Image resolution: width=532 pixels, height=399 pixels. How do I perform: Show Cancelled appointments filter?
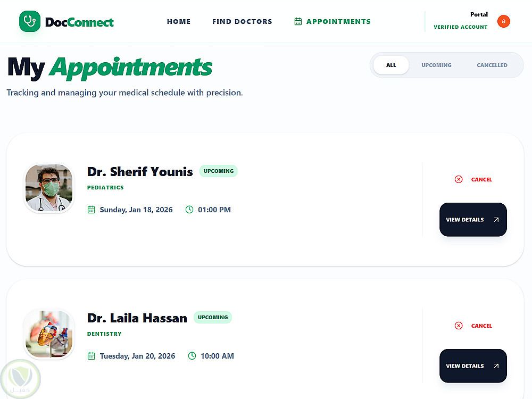click(492, 65)
